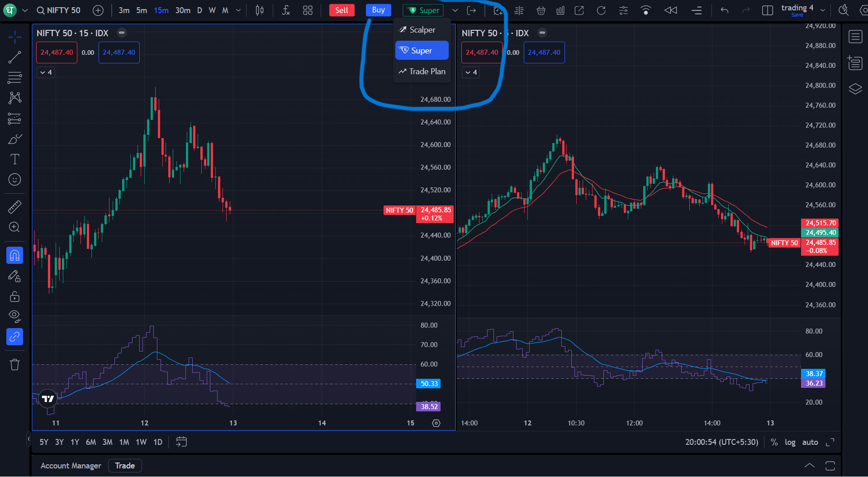
Task: Expand the Account Manager panel upward
Action: (809, 466)
